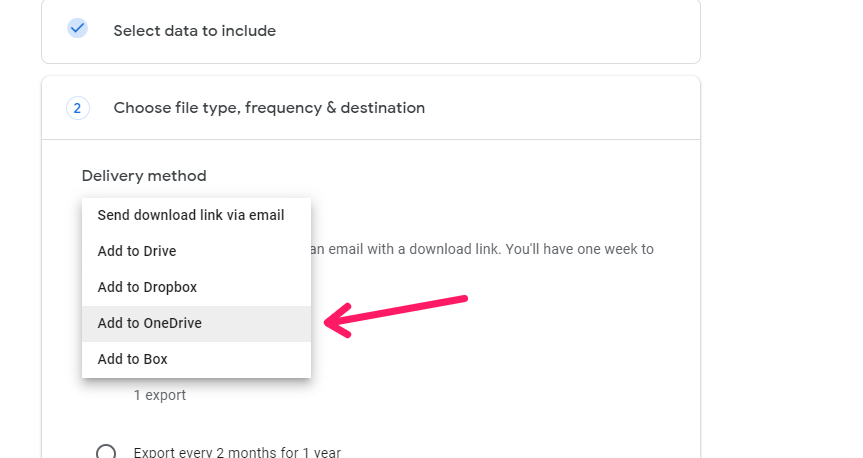Collapse the 'Choose file type, frequency & destination' section
Viewport: 863px width, 458px height.
click(269, 108)
